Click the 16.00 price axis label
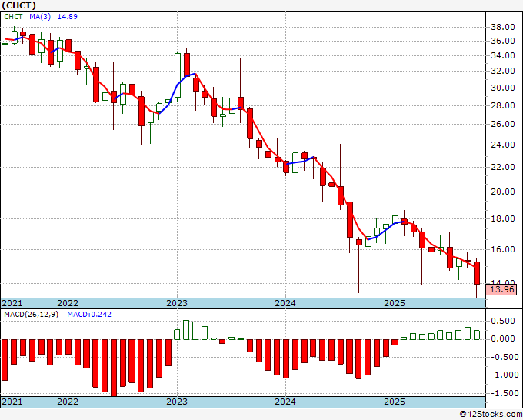 (503, 249)
